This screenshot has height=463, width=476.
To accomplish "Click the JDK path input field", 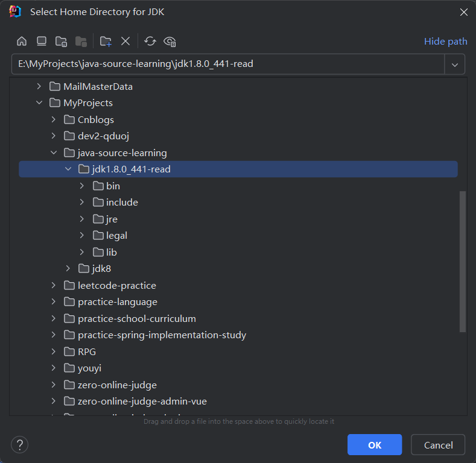I will [227, 64].
